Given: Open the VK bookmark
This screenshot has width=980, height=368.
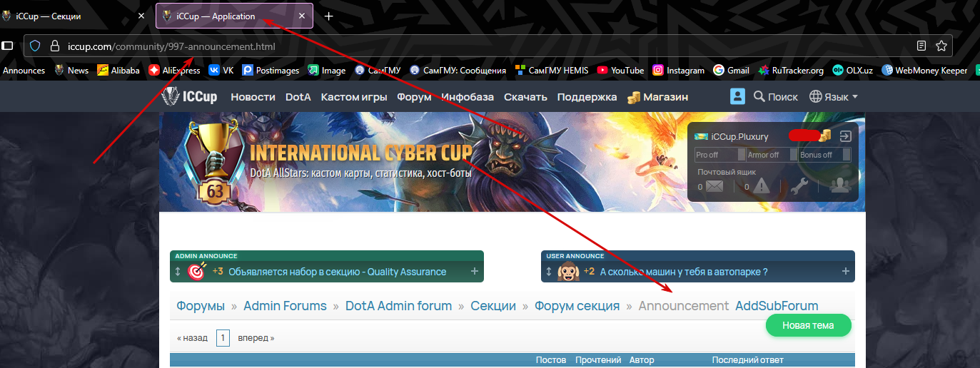Looking at the screenshot, I should point(221,71).
